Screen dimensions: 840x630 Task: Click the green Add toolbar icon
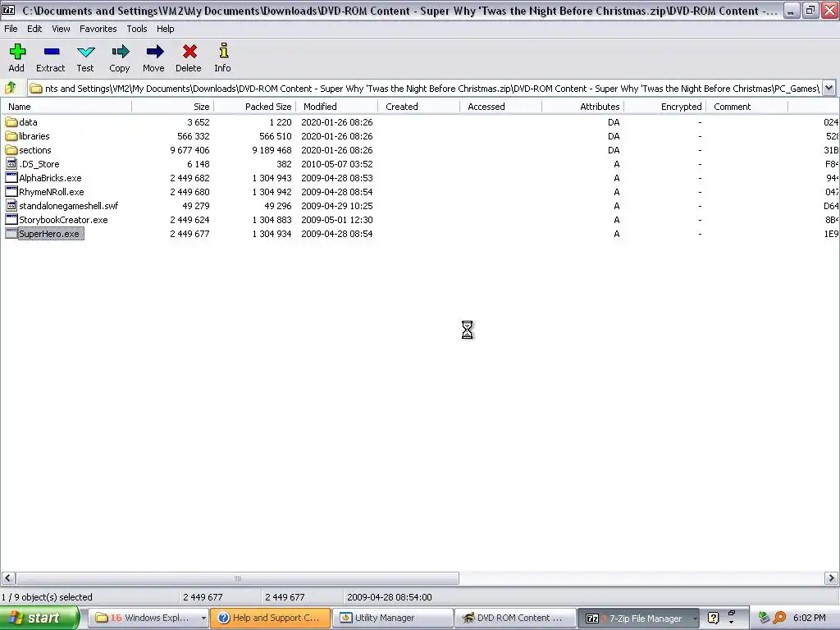pyautogui.click(x=17, y=52)
